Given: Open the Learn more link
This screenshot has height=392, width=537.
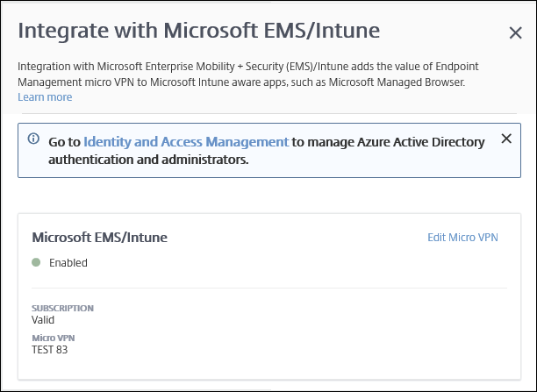Looking at the screenshot, I should click(x=45, y=97).
